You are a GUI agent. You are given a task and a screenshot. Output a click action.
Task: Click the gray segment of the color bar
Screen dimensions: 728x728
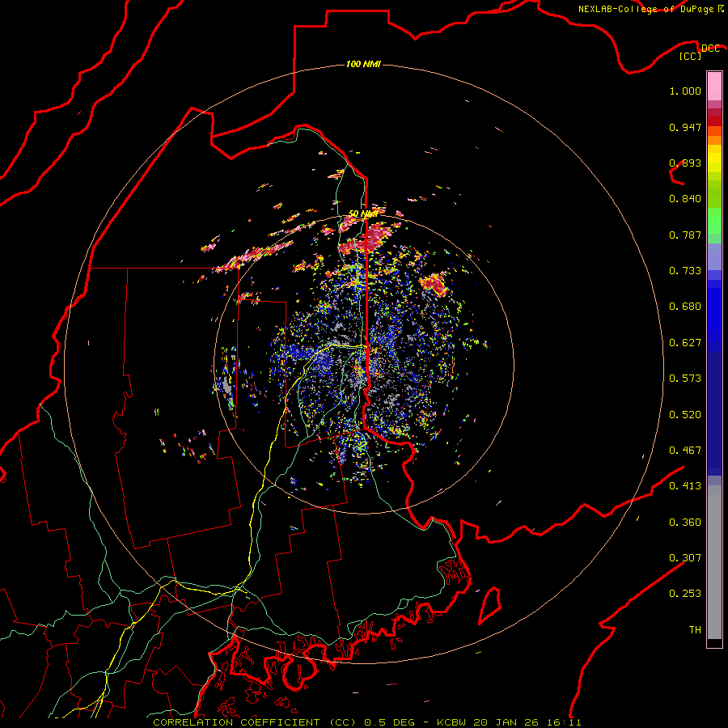(714, 562)
